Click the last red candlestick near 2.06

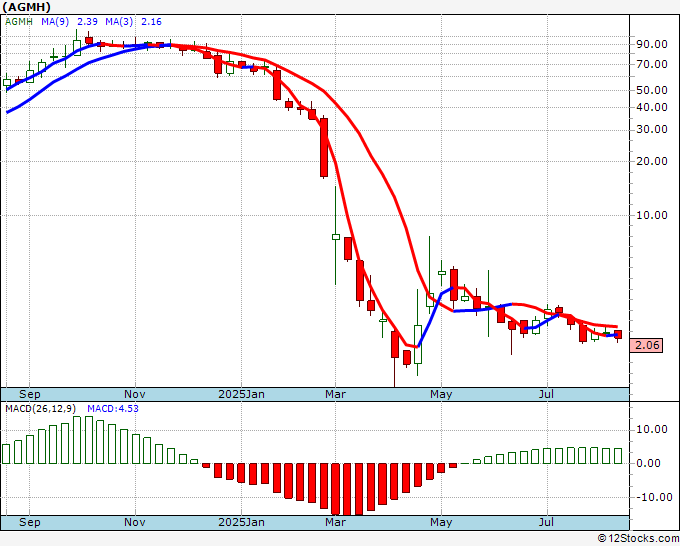[618, 334]
